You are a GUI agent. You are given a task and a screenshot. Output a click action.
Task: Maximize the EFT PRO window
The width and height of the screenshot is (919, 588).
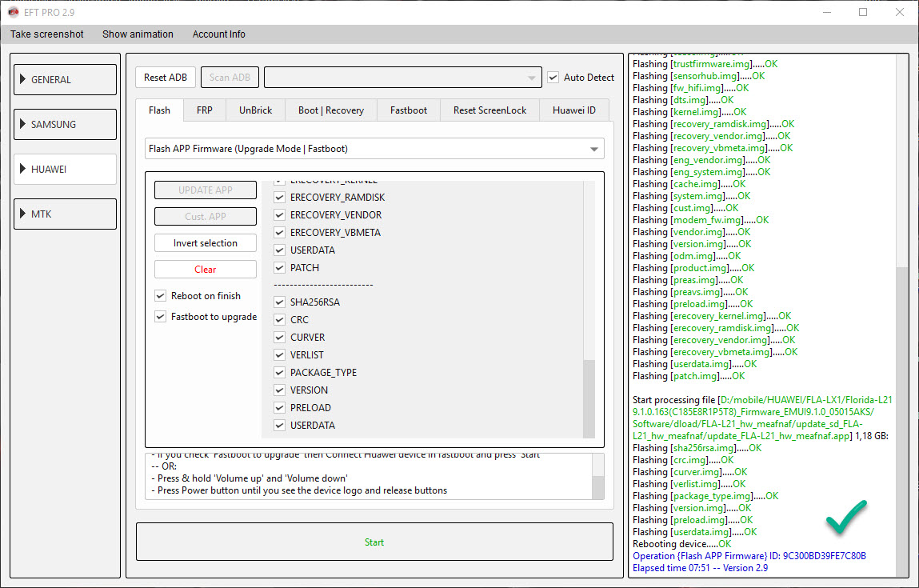pyautogui.click(x=863, y=12)
